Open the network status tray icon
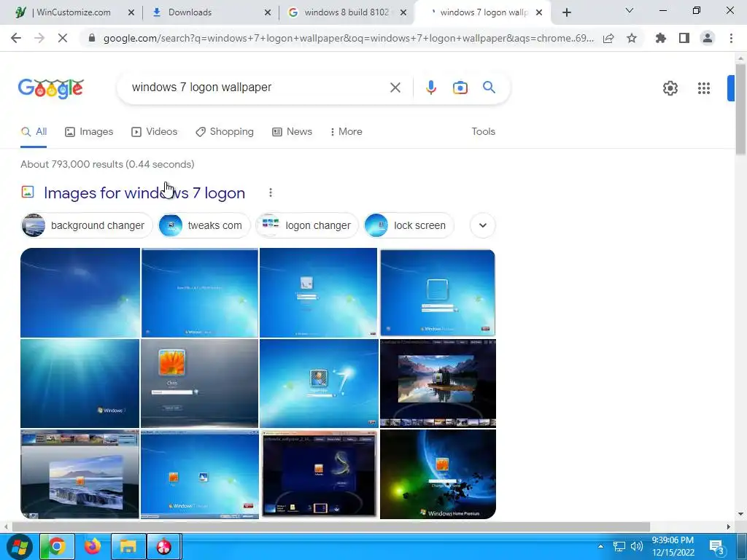The image size is (747, 560). (x=619, y=546)
